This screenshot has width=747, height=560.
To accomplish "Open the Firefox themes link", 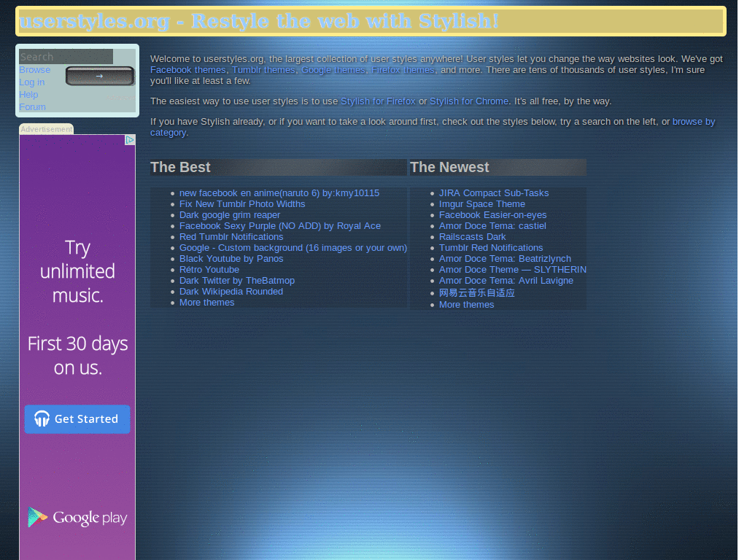I will click(x=403, y=70).
